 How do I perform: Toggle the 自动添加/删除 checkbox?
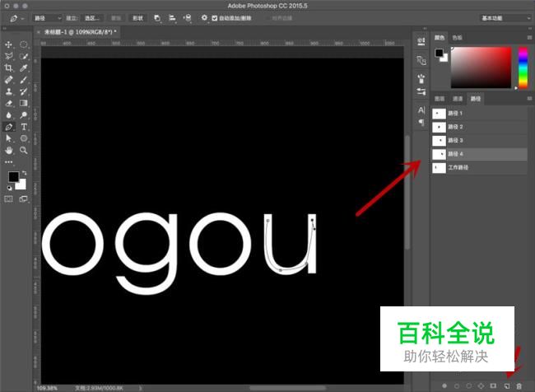click(215, 18)
